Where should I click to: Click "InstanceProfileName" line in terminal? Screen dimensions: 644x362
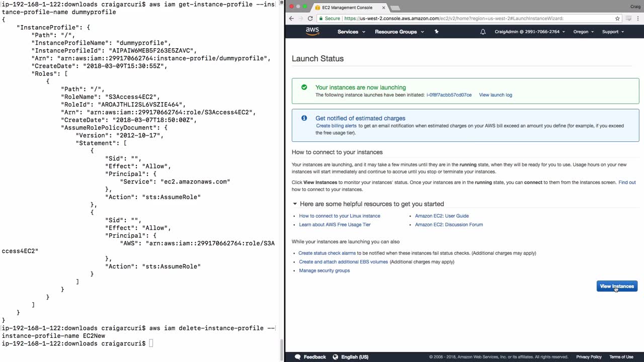[x=101, y=43]
